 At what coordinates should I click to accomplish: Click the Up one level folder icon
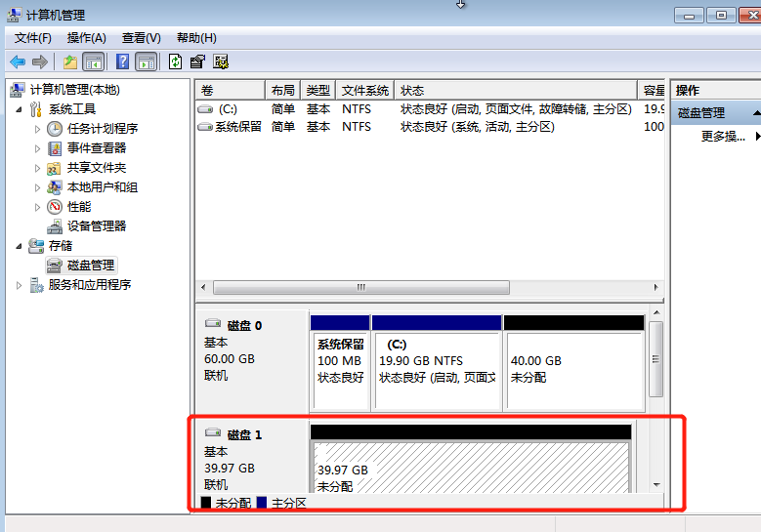[70, 62]
